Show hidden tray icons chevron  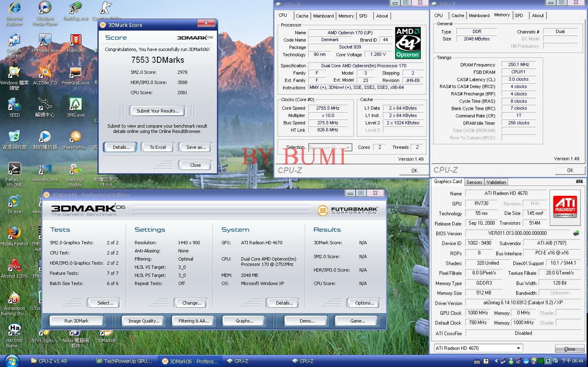pyautogui.click(x=496, y=361)
